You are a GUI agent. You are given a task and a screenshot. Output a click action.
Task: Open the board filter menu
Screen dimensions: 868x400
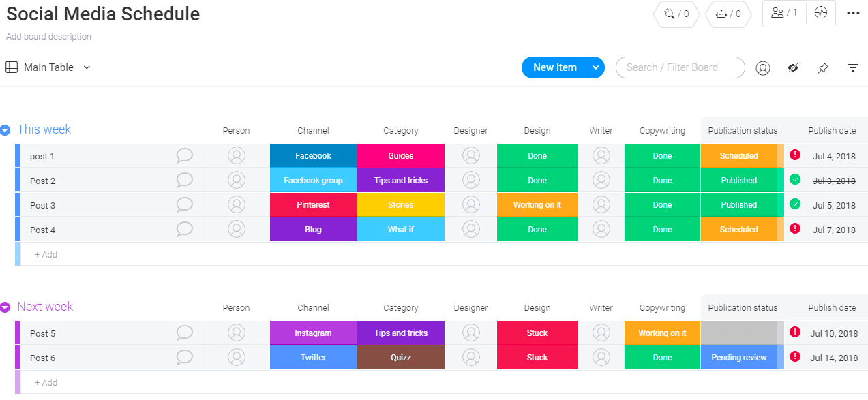tap(852, 67)
